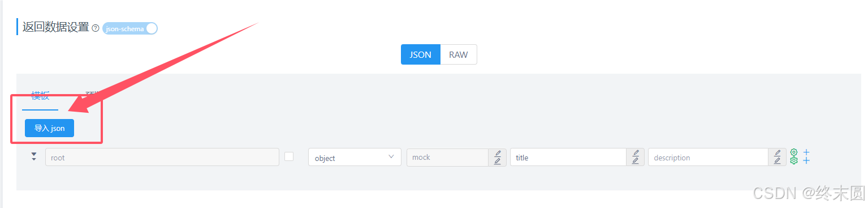Switch to the 模板 tab
868x208 pixels.
tap(40, 96)
